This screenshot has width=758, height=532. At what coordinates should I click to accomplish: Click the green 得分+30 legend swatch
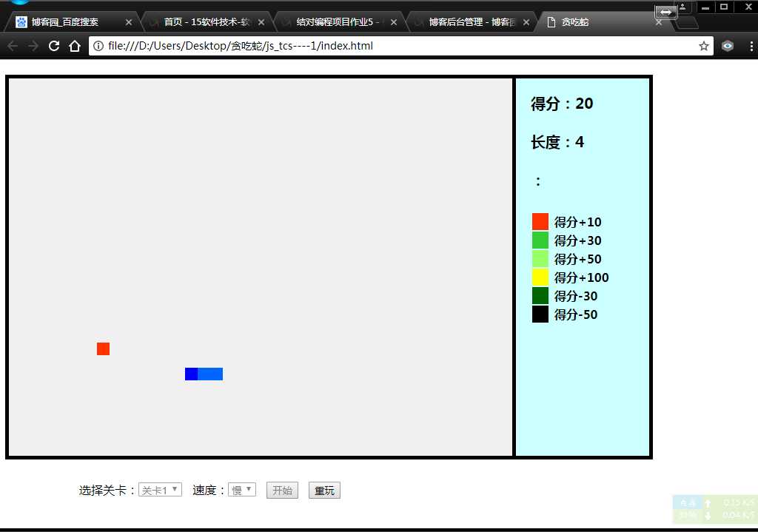pos(540,240)
